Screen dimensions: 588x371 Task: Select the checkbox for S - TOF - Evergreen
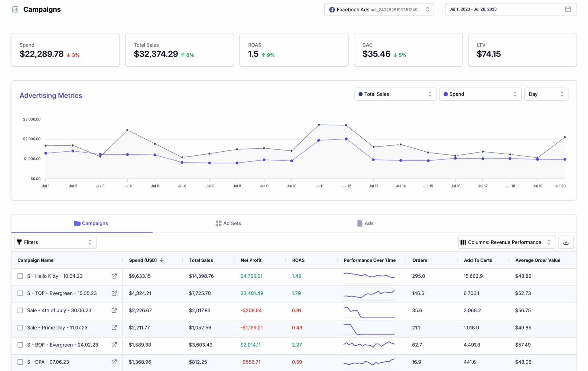[20, 293]
